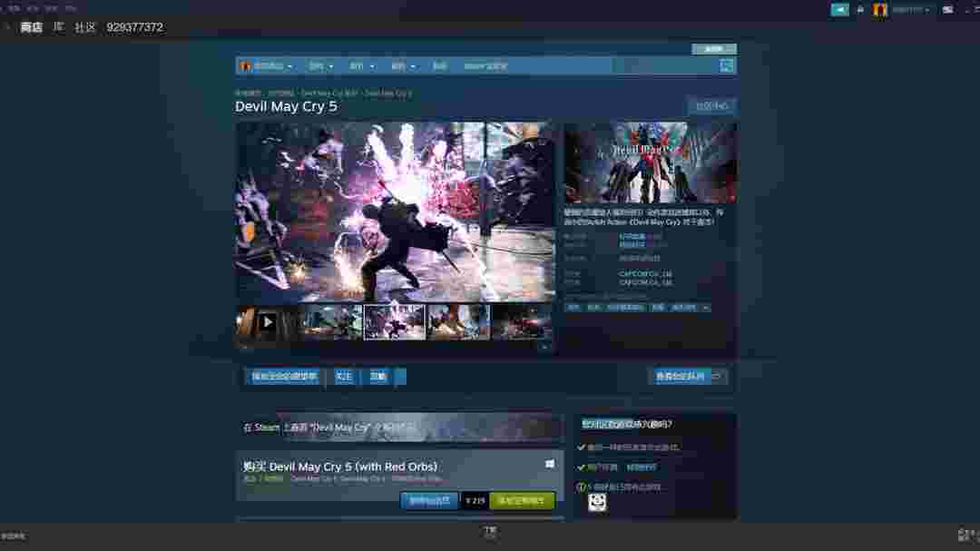Screen dimensions: 980x551
Task: Open the 新闻 news store menu item
Action: pyautogui.click(x=440, y=65)
